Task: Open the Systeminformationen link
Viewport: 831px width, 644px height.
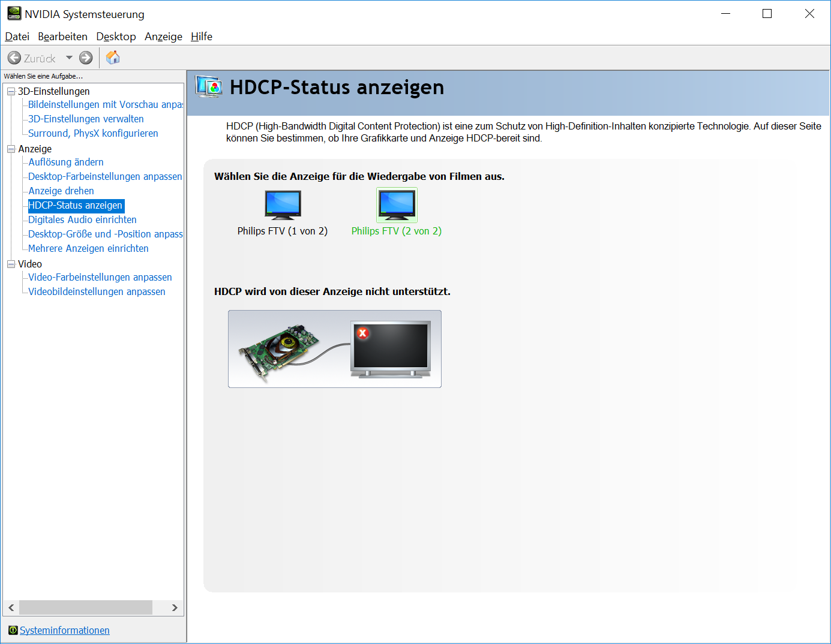Action: 64,630
